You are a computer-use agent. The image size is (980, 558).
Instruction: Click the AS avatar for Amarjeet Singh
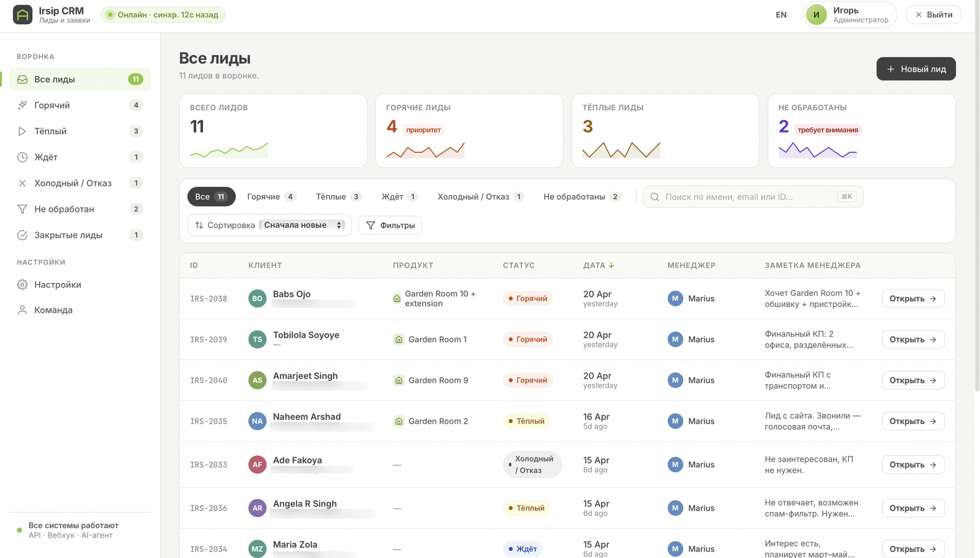click(x=257, y=381)
